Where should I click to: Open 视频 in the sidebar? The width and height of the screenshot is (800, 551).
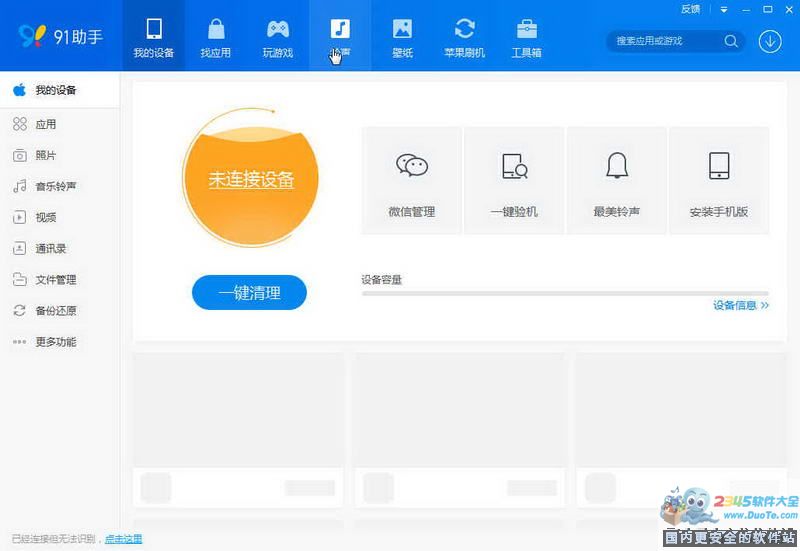coord(60,217)
